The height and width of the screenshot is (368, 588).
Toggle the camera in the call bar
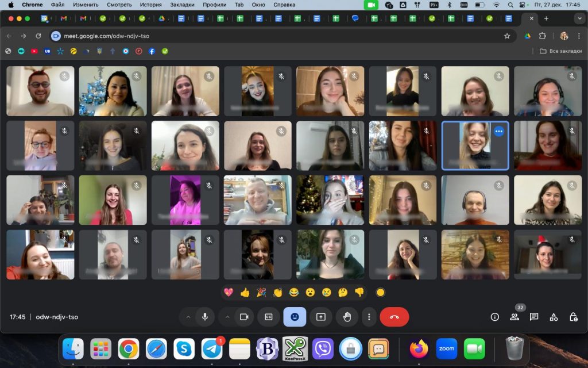pyautogui.click(x=244, y=317)
